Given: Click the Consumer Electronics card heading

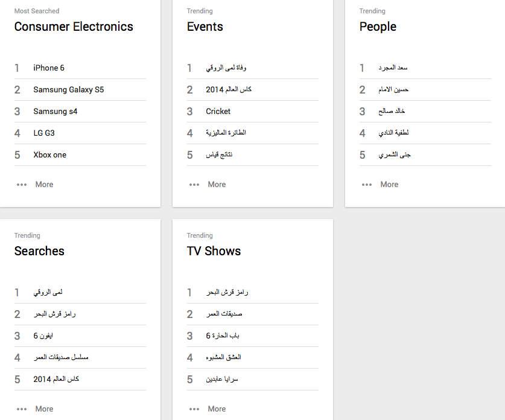Looking at the screenshot, I should pyautogui.click(x=74, y=27).
